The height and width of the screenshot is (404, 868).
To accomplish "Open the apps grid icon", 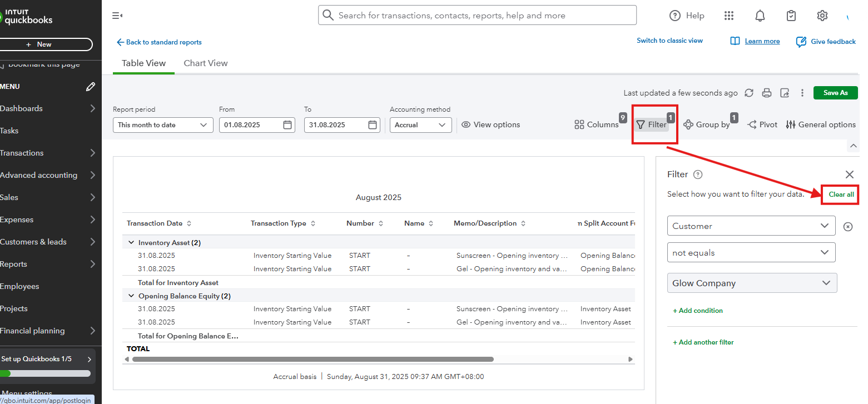I will (x=729, y=16).
